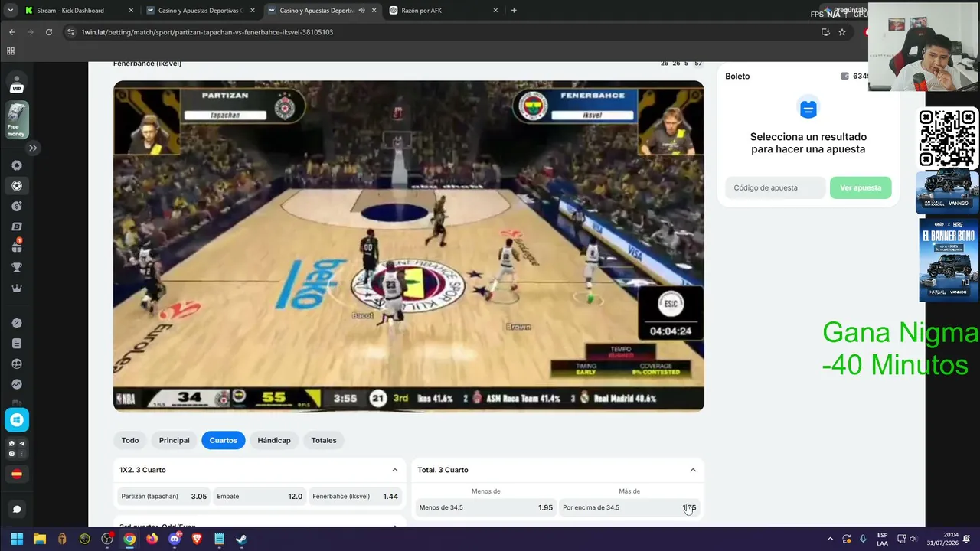Select the Todo market filter tab
The image size is (980, 551).
[x=130, y=440]
